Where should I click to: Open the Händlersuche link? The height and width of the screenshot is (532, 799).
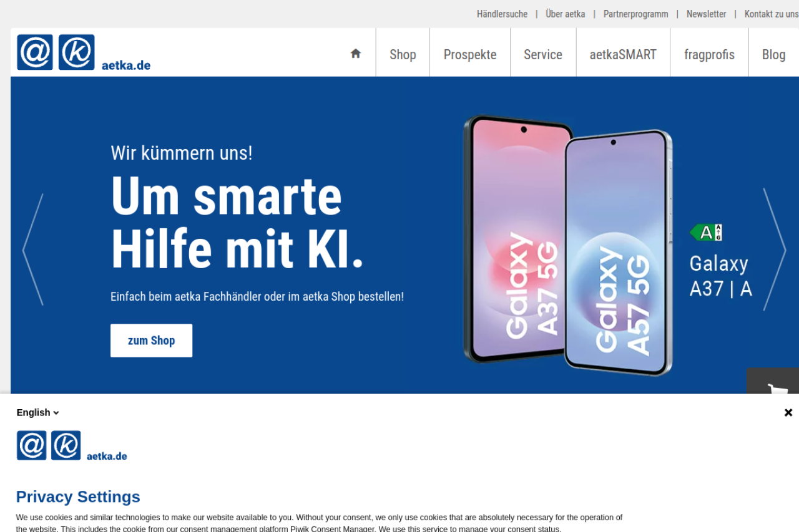pos(502,14)
